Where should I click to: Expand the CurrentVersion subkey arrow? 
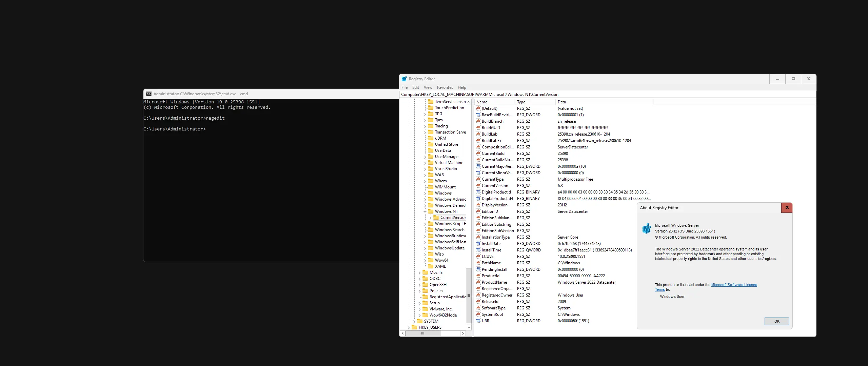pos(430,218)
